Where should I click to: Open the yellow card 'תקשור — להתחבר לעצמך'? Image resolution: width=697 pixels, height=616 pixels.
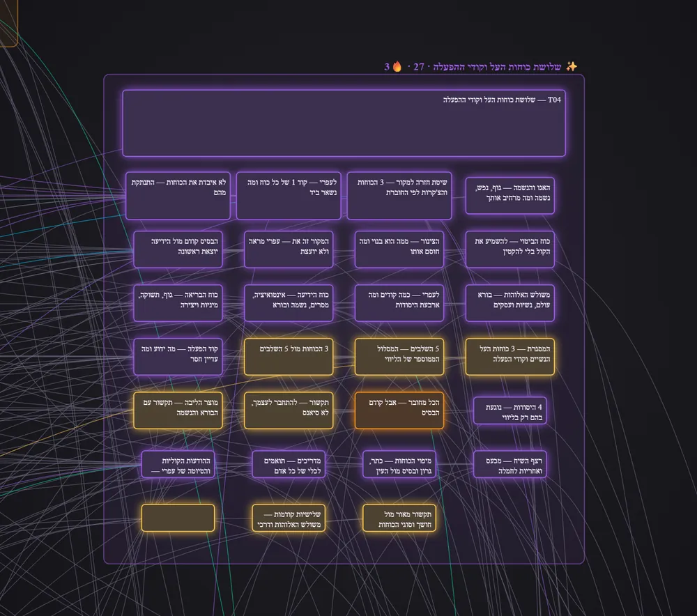(289, 410)
